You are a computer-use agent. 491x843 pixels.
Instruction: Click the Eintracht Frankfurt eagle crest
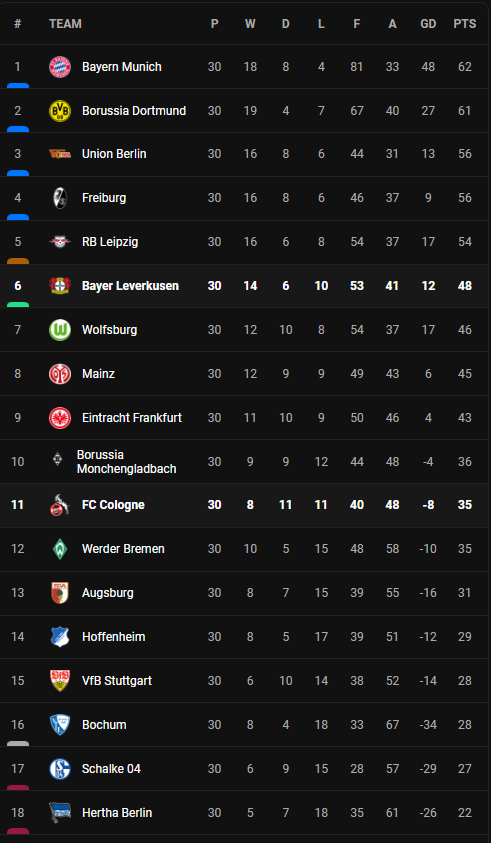[60, 418]
